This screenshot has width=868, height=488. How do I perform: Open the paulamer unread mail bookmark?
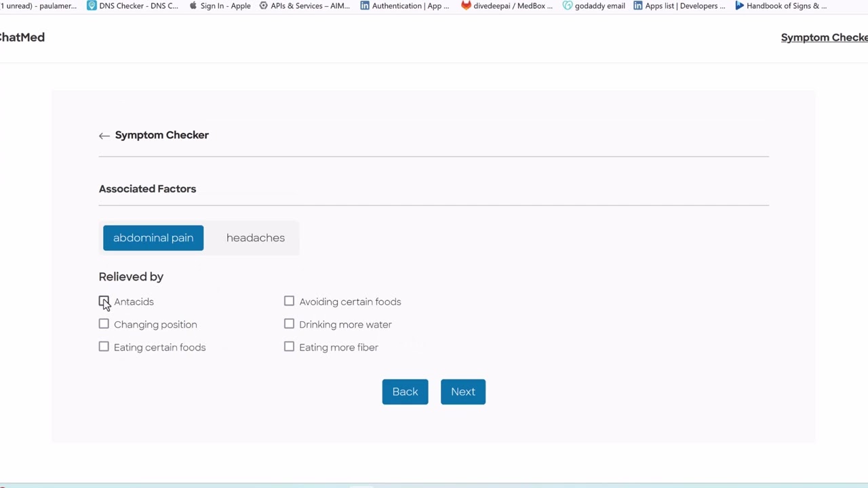point(39,5)
